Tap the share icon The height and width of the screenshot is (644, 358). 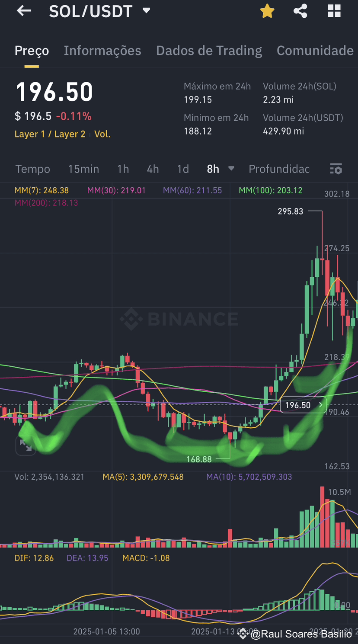(x=300, y=11)
